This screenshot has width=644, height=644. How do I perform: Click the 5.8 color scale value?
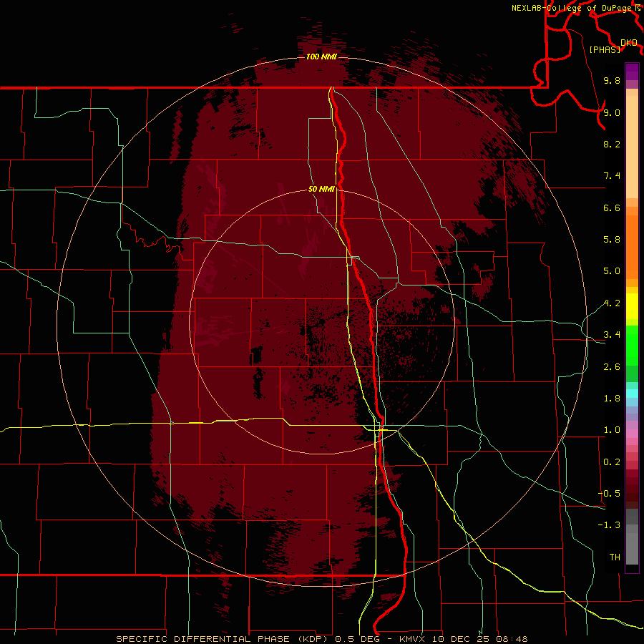click(x=612, y=240)
